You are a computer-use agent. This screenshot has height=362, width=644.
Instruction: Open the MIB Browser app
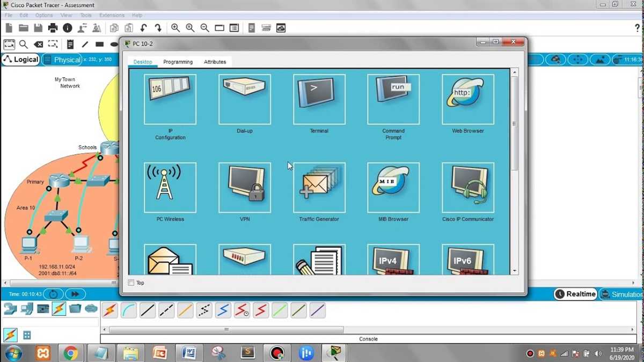[393, 188]
